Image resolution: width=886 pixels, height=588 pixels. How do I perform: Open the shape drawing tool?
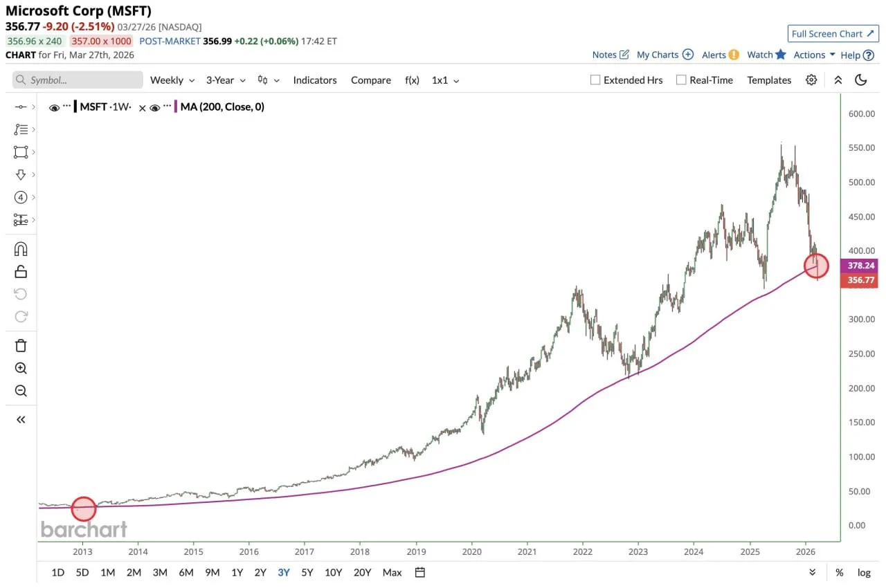21,152
